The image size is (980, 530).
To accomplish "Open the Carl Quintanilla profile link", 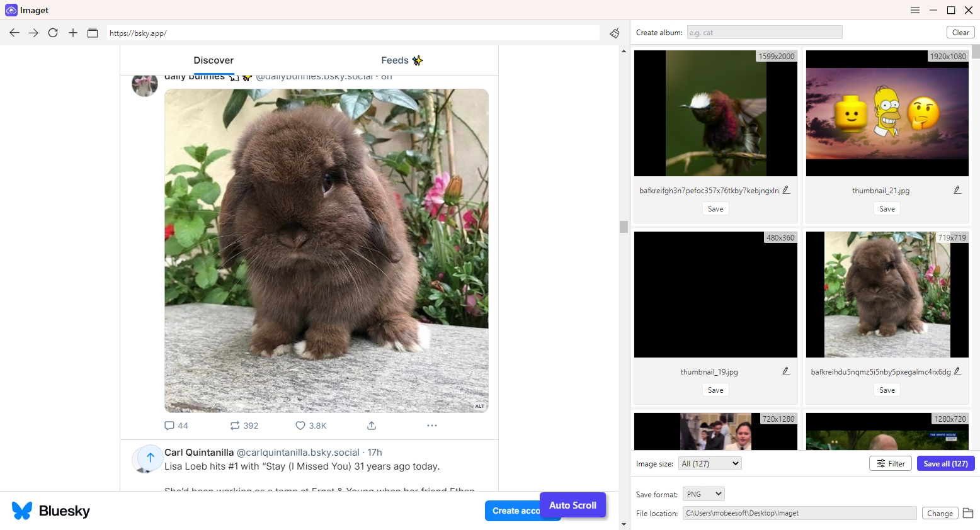I will coord(199,453).
